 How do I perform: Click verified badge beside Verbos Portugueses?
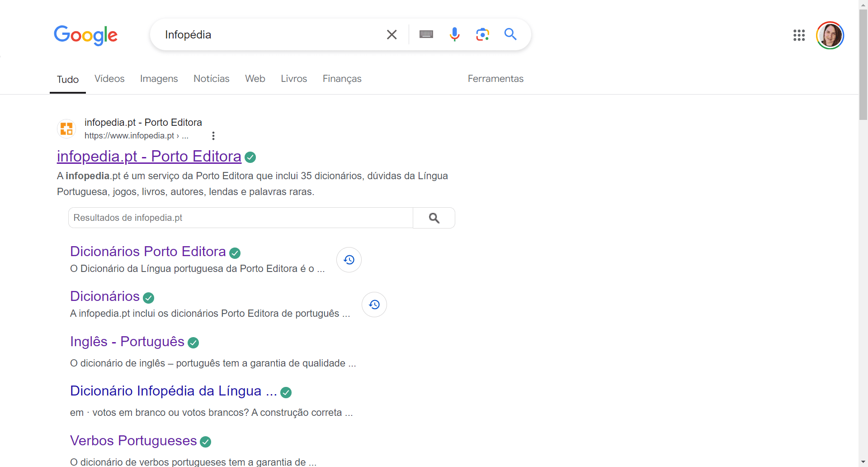coord(206,442)
